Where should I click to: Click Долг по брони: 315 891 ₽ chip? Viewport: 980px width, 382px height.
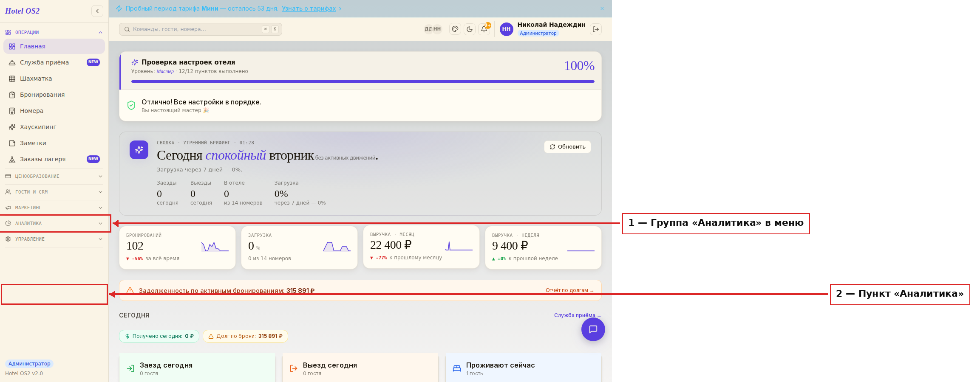click(x=245, y=336)
